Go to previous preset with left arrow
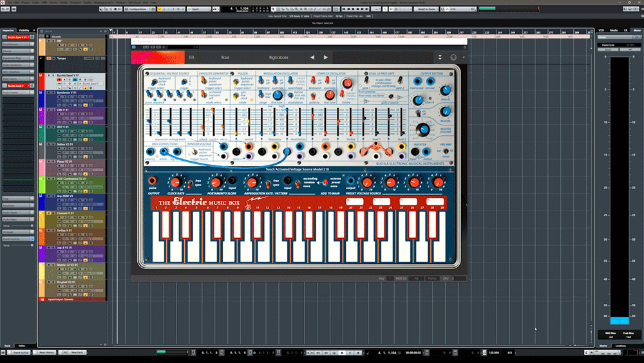Viewport: 644px width, 363px height. (x=312, y=57)
